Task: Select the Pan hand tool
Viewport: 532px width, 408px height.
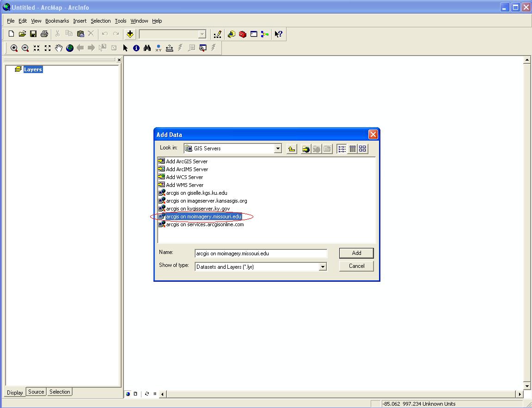Action: pos(59,48)
